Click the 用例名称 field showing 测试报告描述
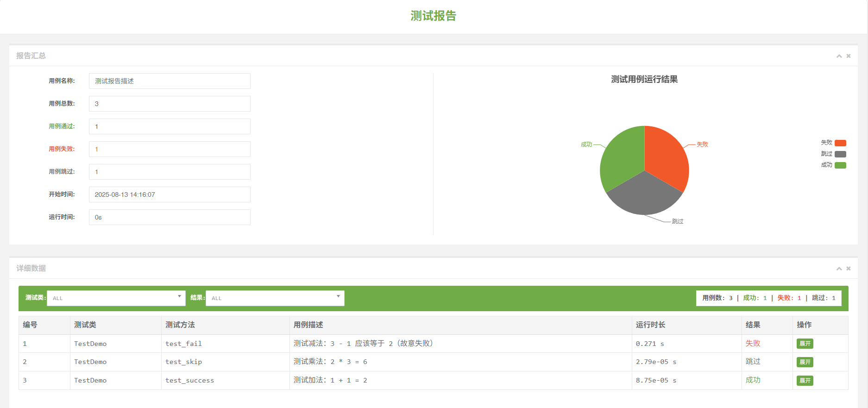 coord(170,81)
